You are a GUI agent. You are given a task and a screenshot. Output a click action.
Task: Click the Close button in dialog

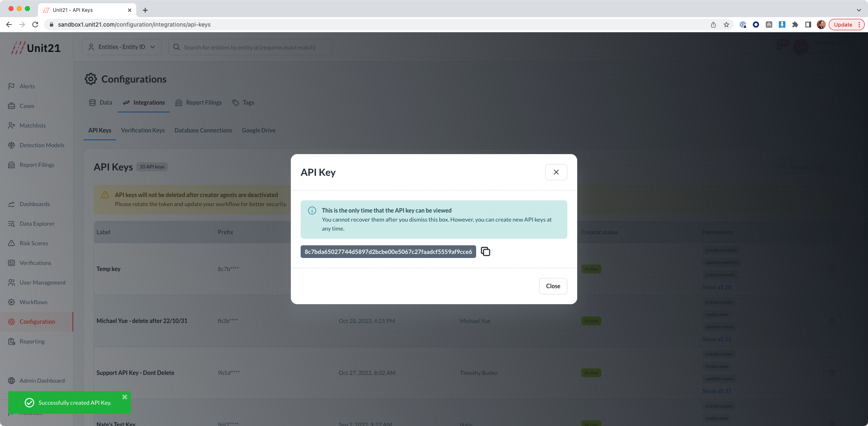click(x=553, y=286)
